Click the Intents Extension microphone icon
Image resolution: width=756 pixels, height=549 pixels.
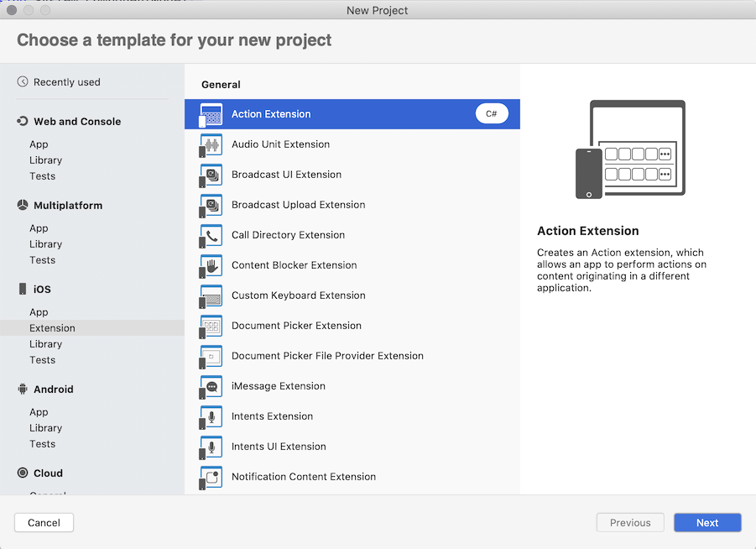pos(211,417)
